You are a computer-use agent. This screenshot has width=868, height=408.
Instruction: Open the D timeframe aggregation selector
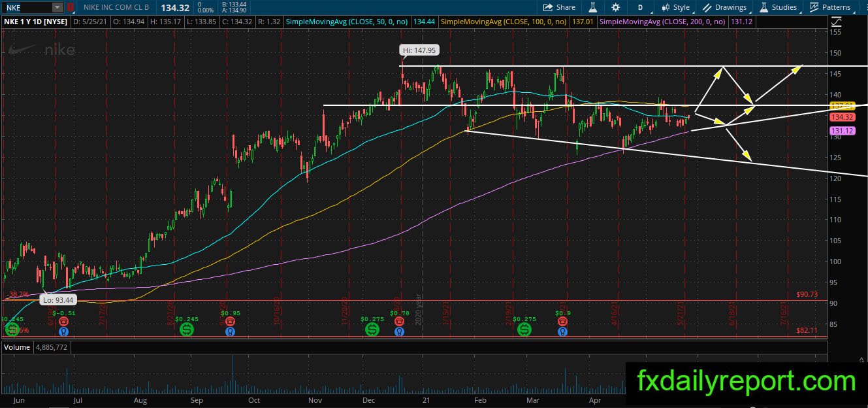point(640,7)
